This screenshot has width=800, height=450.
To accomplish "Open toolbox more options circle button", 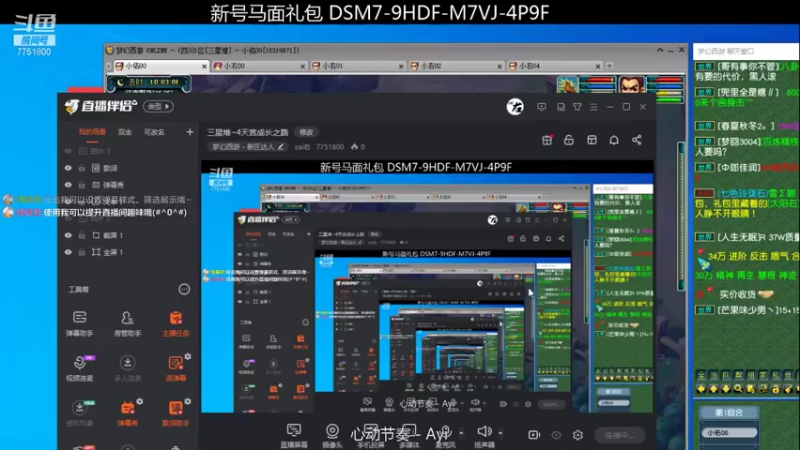I will (x=184, y=289).
